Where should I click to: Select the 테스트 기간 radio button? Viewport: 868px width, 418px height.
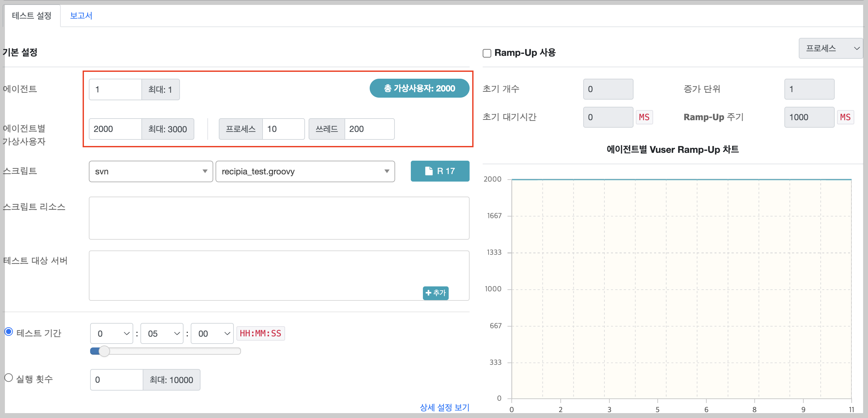pyautogui.click(x=8, y=332)
